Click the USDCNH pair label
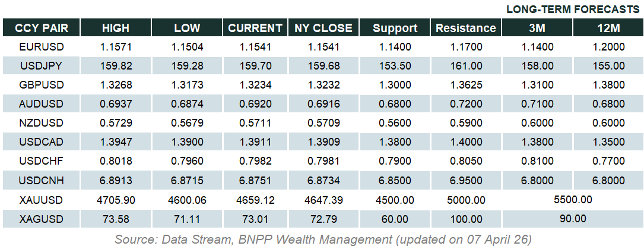Viewport: 644px width, 249px height. click(42, 181)
